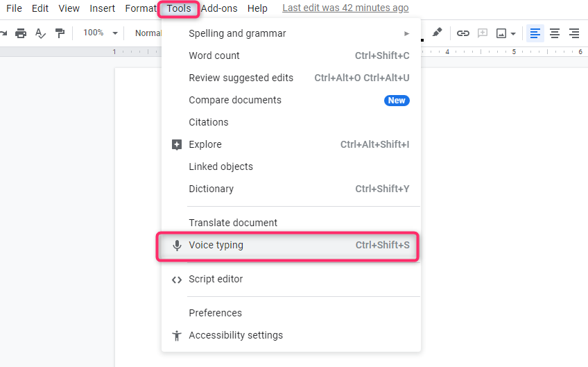The width and height of the screenshot is (588, 367).
Task: Click the highlight color pen icon
Action: pos(437,33)
